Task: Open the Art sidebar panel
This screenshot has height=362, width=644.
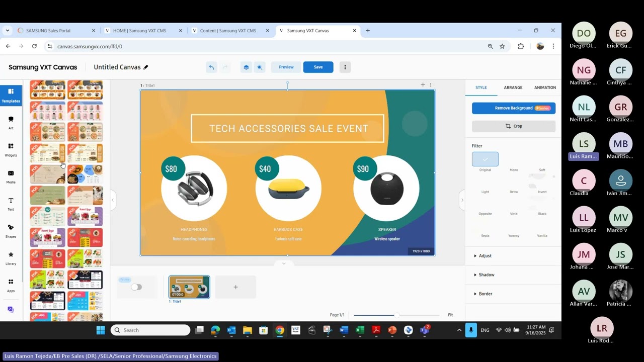Action: point(11,122)
